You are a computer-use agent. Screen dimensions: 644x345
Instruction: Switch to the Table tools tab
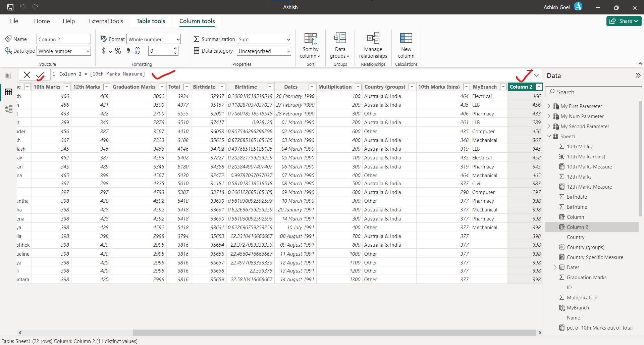[x=151, y=21]
